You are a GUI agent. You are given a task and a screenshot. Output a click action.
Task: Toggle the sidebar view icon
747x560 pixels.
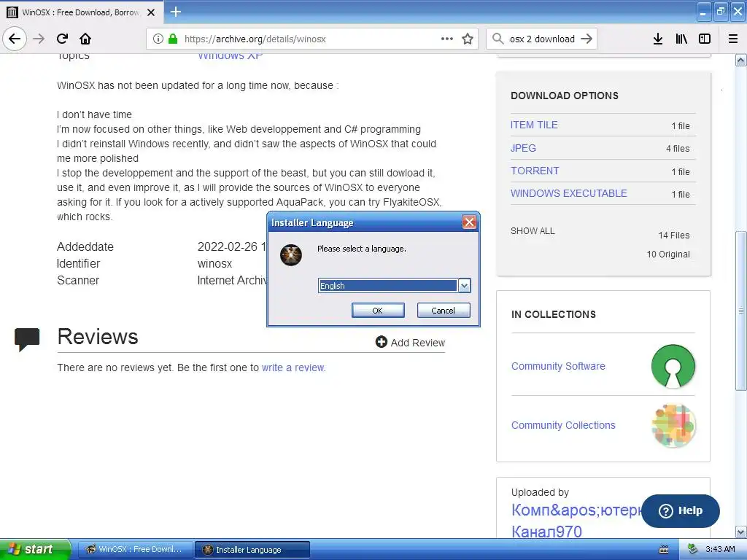point(705,39)
